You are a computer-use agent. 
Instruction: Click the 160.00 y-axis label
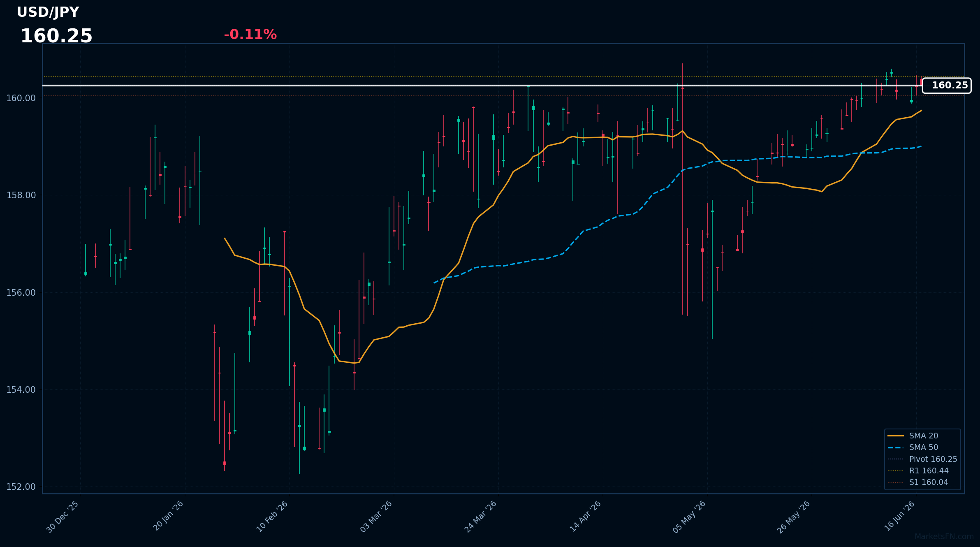click(x=21, y=98)
